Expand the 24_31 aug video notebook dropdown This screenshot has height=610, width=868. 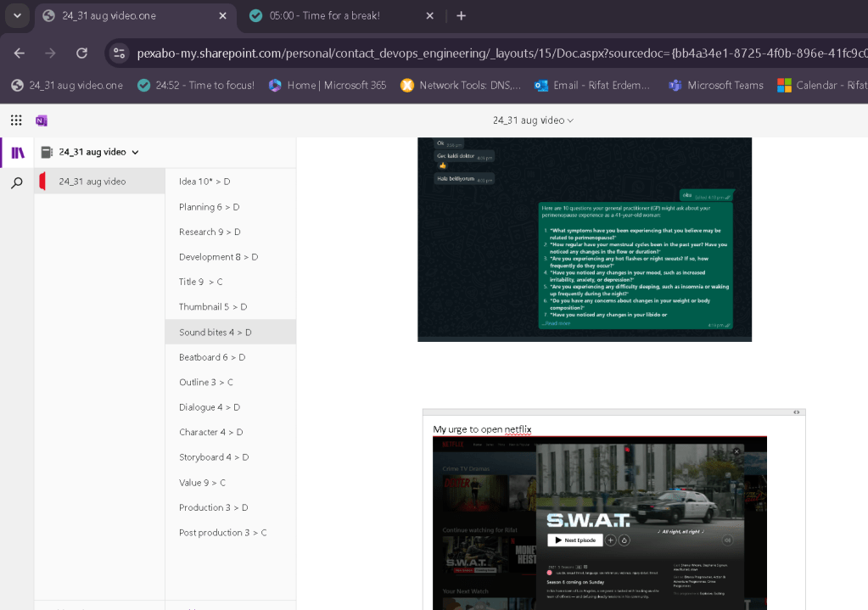[135, 152]
